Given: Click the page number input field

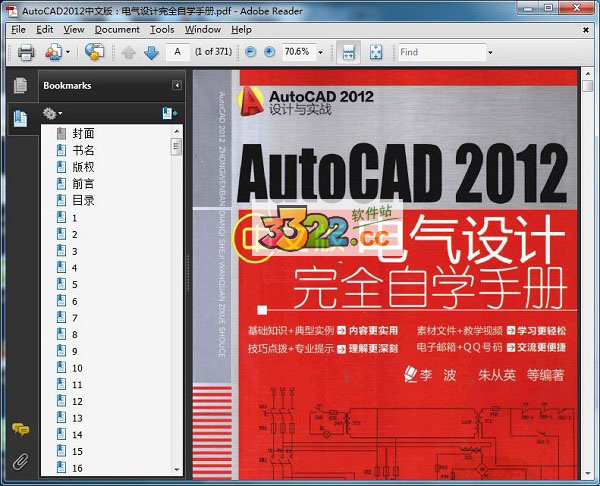Looking at the screenshot, I should click(x=178, y=52).
